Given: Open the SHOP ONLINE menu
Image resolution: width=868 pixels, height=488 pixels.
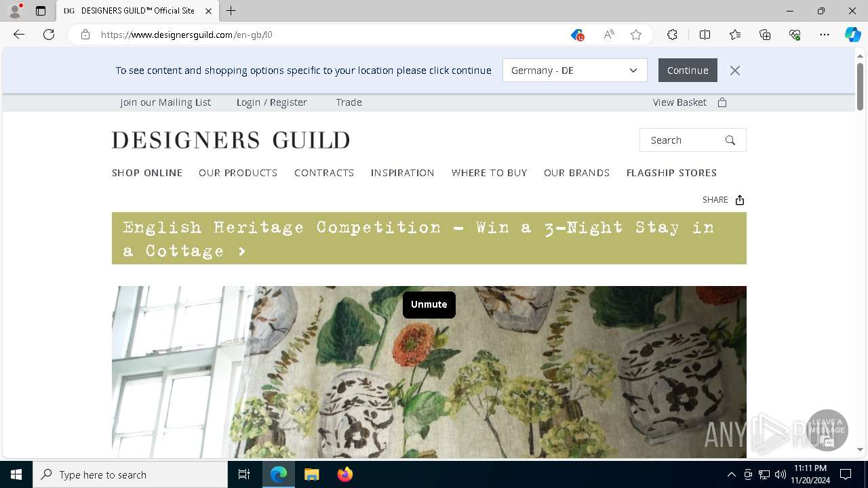Looking at the screenshot, I should (147, 173).
